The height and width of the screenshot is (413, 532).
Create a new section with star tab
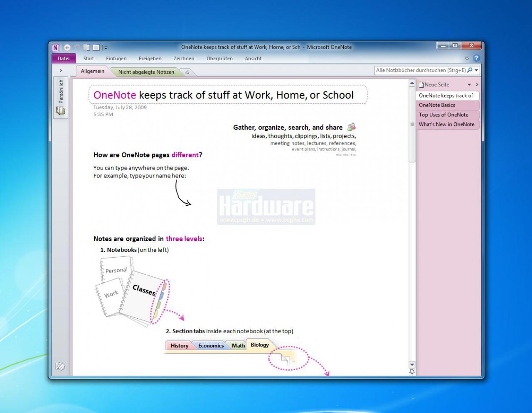click(x=187, y=72)
